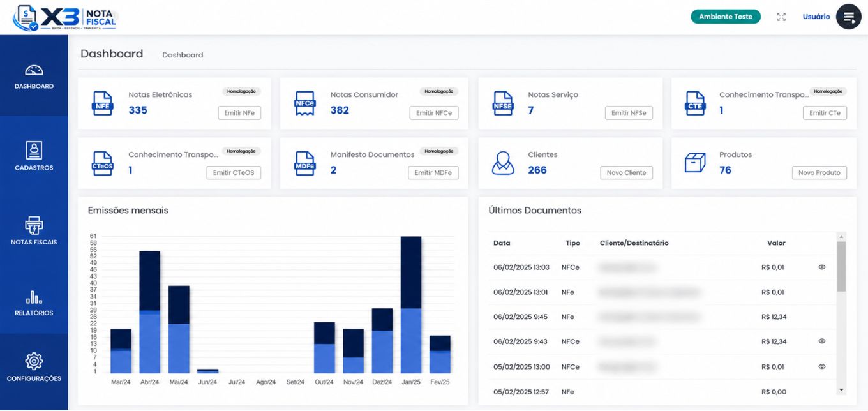Click the Emitir CTe button
The width and height of the screenshot is (868, 411).
tap(825, 113)
